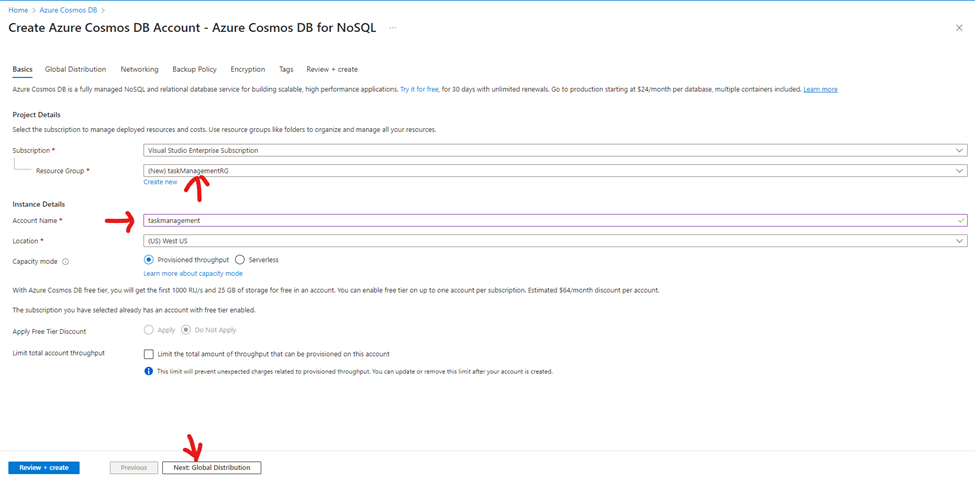Click the Previous button
Screen dimensions: 975x483
tap(134, 467)
